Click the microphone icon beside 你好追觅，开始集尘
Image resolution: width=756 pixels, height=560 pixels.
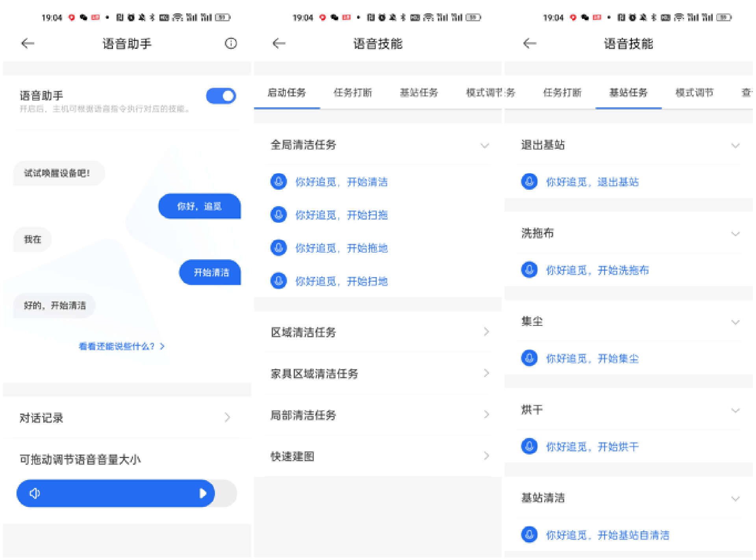[x=530, y=358]
